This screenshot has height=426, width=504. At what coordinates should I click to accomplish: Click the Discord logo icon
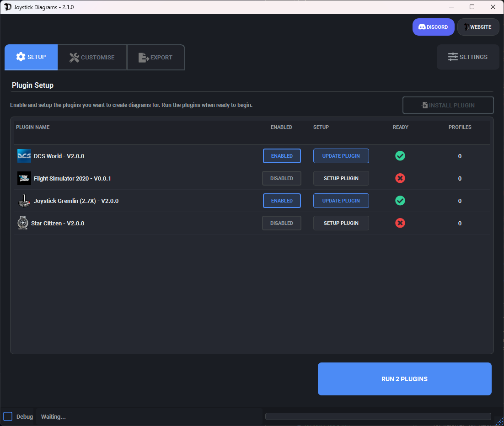[422, 27]
